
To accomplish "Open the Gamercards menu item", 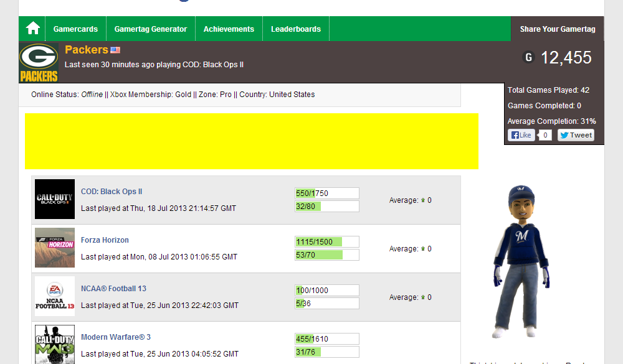I will tap(75, 29).
